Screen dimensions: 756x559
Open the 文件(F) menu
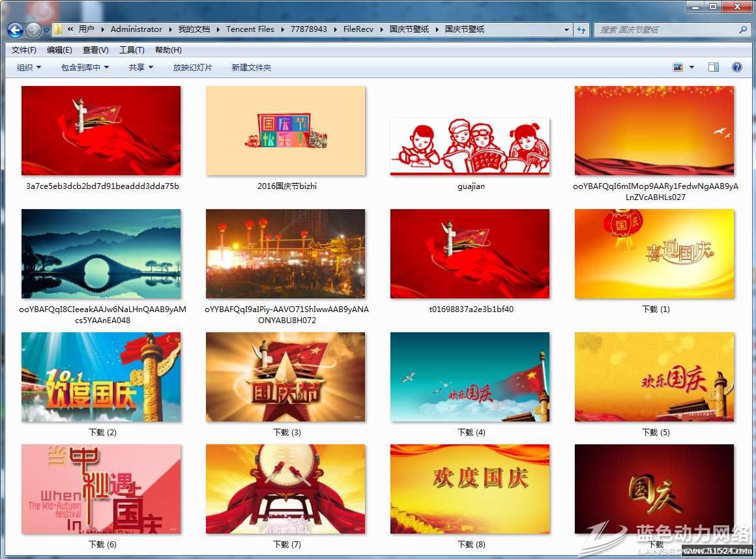tap(24, 50)
